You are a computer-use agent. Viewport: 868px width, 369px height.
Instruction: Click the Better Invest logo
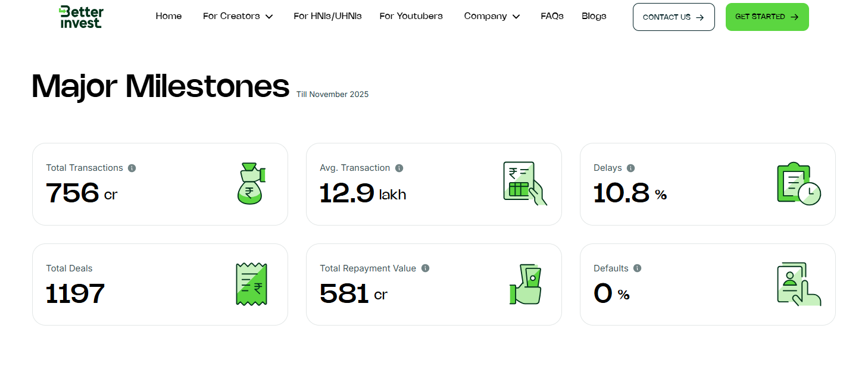(81, 17)
